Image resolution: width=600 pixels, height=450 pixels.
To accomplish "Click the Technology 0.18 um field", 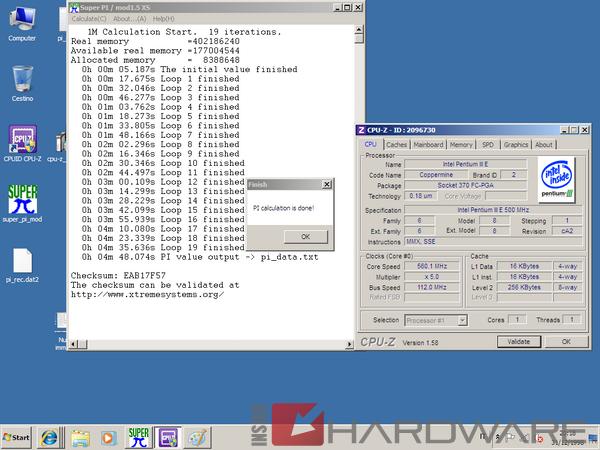I will click(421, 196).
